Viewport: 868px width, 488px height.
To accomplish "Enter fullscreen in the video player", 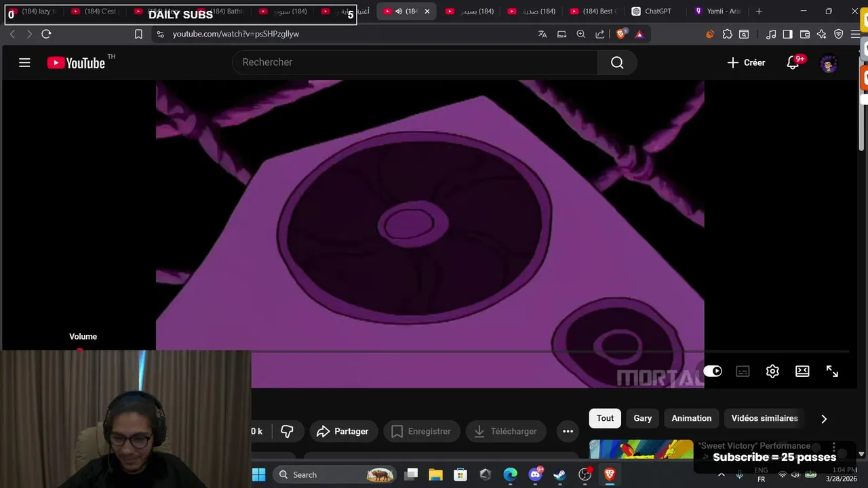I will (832, 371).
